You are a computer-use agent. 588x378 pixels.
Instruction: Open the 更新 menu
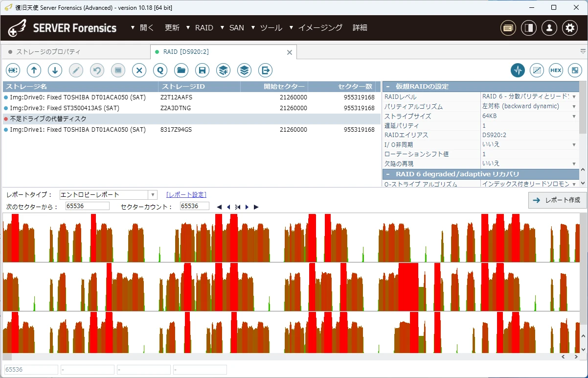click(172, 28)
